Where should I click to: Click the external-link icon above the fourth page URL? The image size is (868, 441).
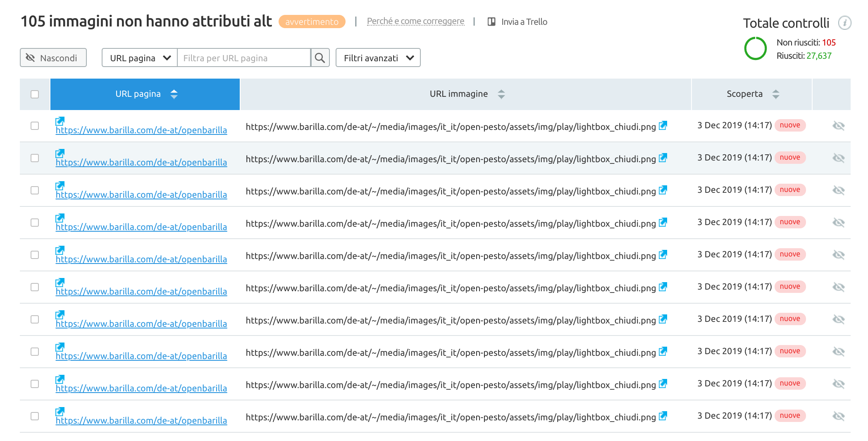[x=60, y=218]
